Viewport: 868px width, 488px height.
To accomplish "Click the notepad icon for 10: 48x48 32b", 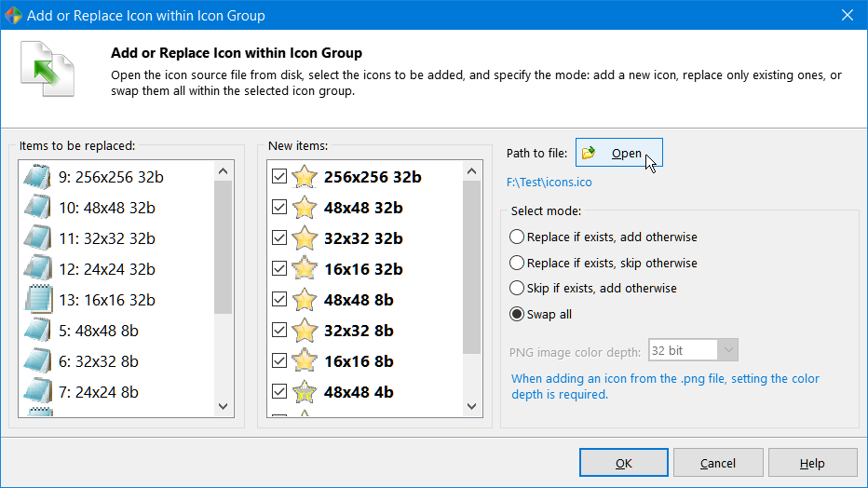I will click(37, 208).
